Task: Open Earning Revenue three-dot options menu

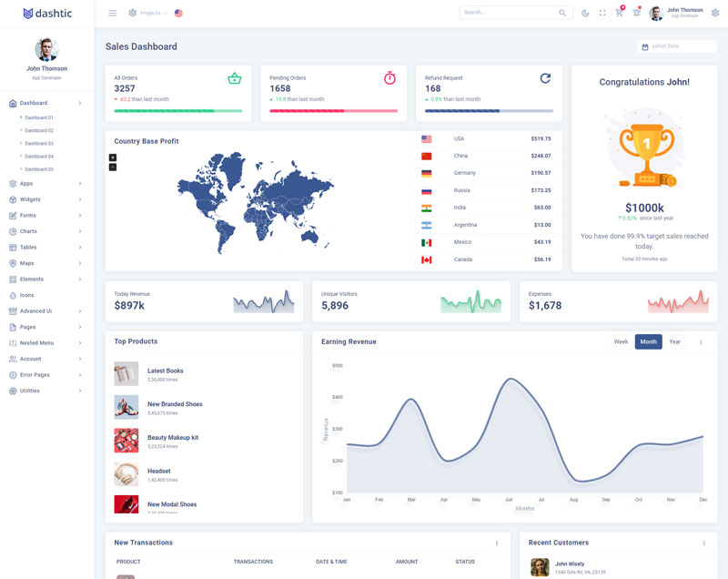Action: [701, 342]
